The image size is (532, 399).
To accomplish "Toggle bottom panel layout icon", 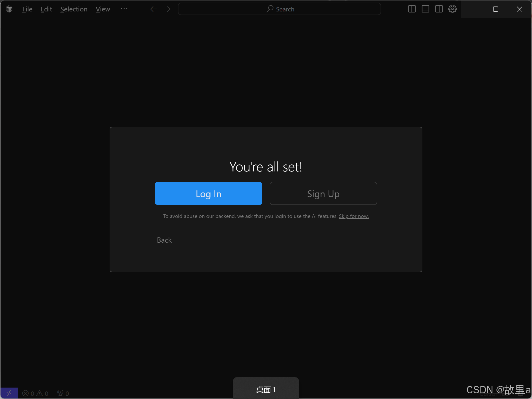I will [425, 9].
